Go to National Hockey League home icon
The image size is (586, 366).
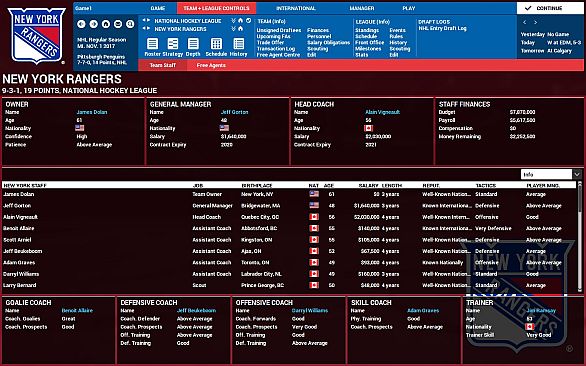[x=241, y=21]
